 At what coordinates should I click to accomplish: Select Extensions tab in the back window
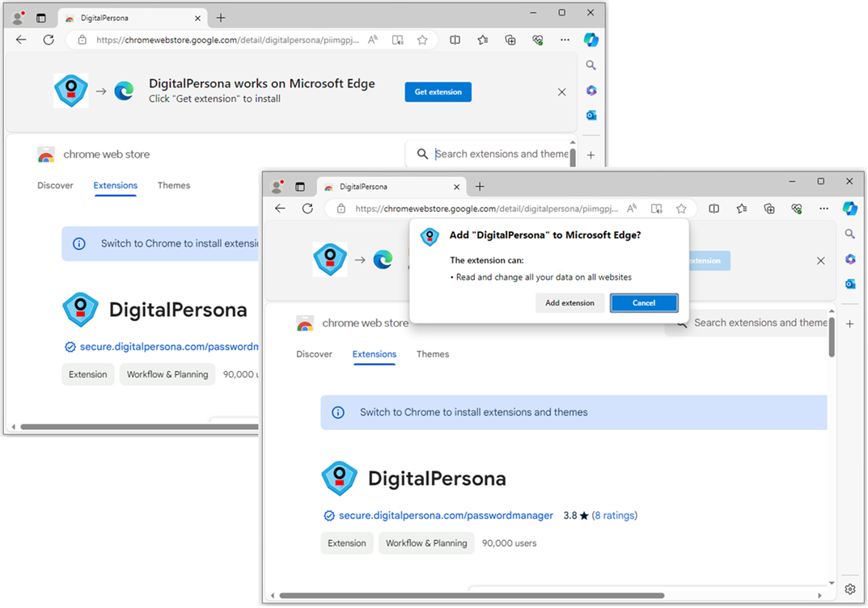click(115, 185)
